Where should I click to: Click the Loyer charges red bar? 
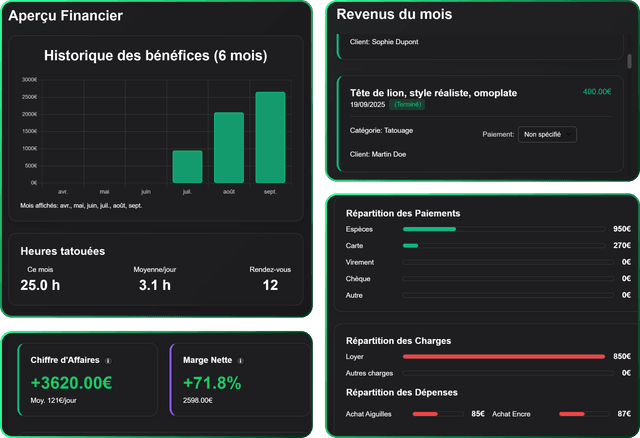504,356
